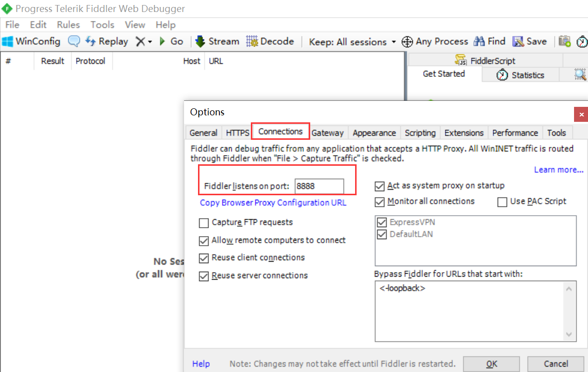Click the Go resume arrow icon
Viewport: 588px width, 372px height.
pyautogui.click(x=163, y=41)
